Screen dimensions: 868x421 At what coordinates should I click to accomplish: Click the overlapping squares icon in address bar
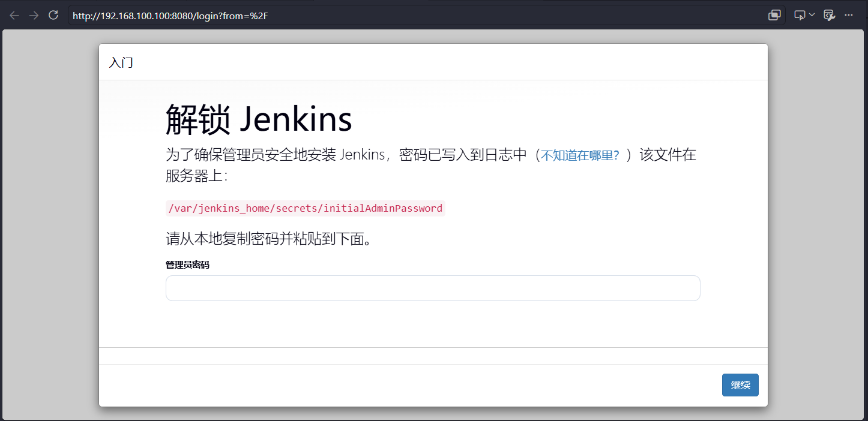click(x=774, y=16)
